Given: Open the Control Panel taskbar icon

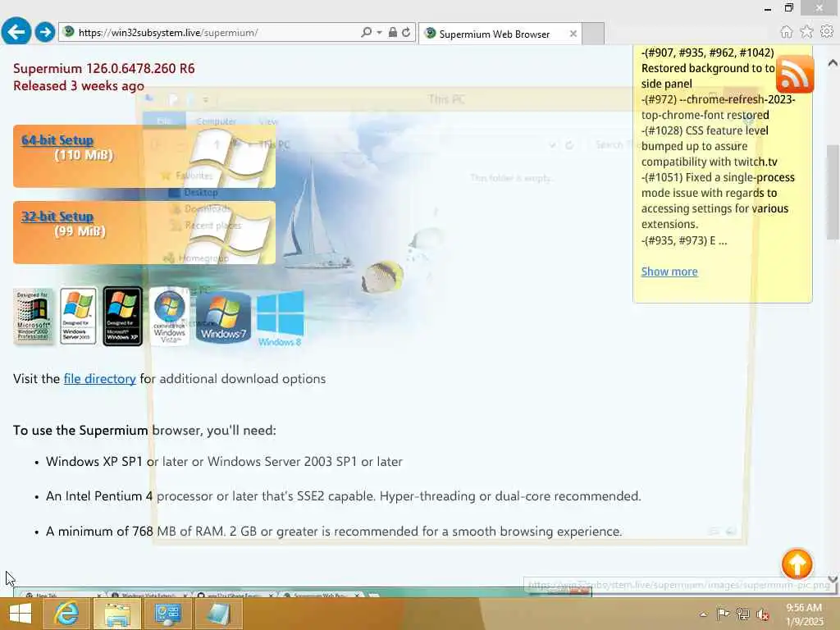Looking at the screenshot, I should 167,614.
